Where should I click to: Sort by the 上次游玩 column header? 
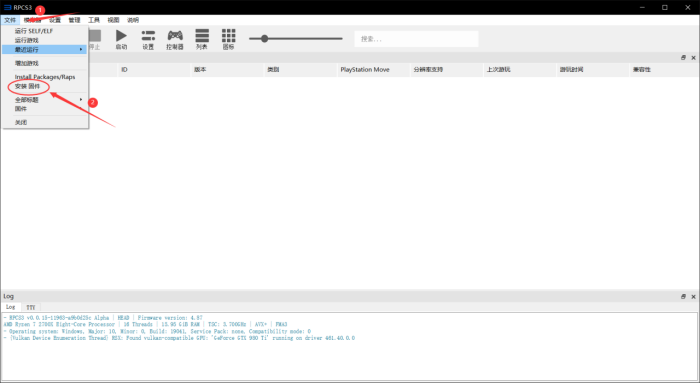click(520, 70)
